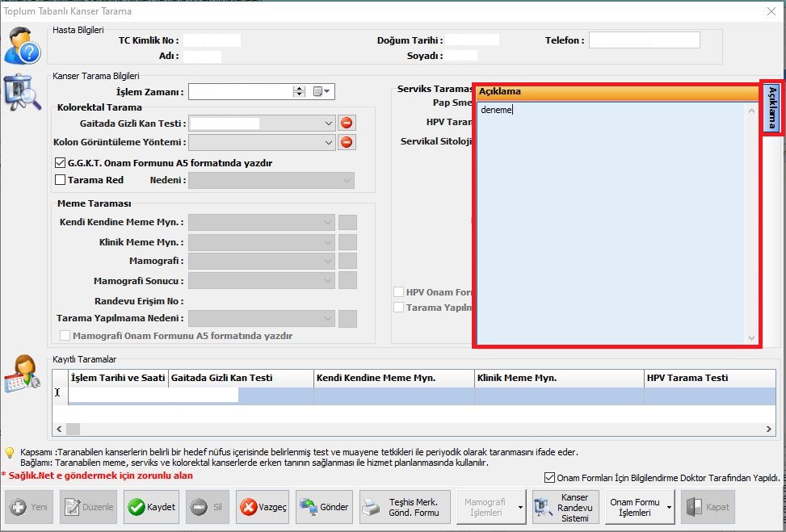Click the cancer screening magnifier icon

pyautogui.click(x=22, y=92)
